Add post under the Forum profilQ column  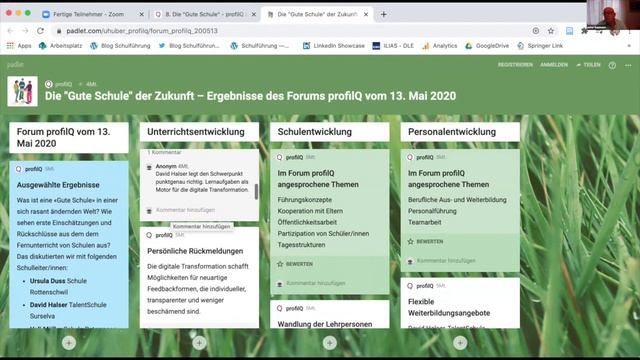(x=69, y=343)
